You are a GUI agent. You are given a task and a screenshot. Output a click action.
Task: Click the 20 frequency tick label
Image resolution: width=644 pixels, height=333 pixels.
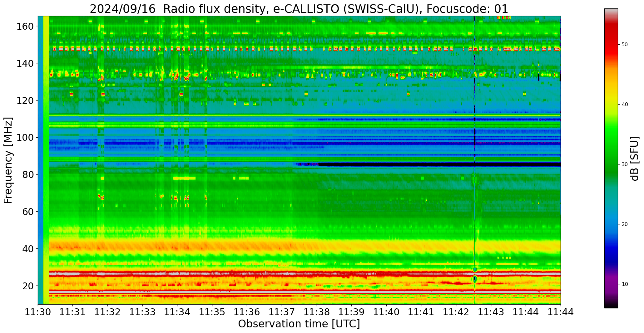pyautogui.click(x=27, y=286)
